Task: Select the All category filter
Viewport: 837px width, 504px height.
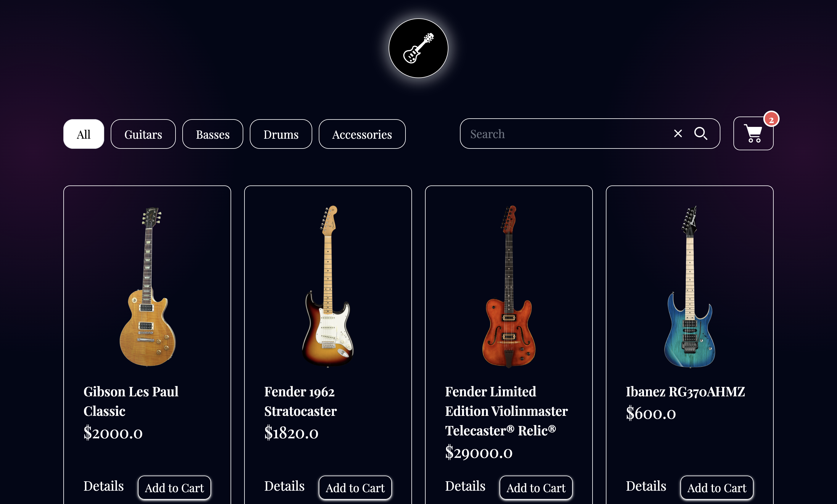Action: point(83,134)
